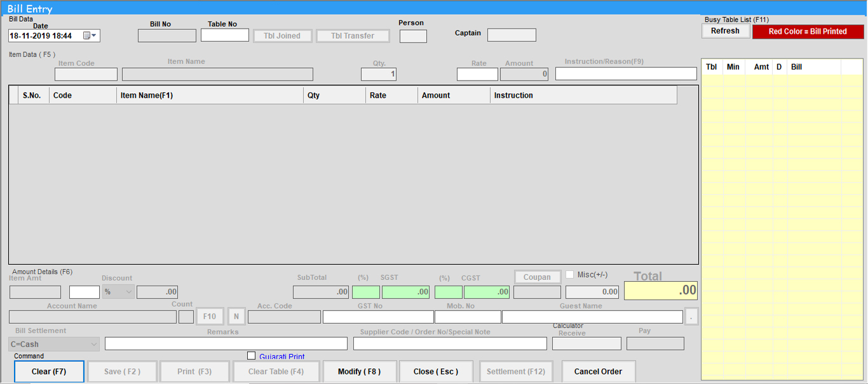
Task: Click the Modify (F8) button
Action: click(360, 371)
